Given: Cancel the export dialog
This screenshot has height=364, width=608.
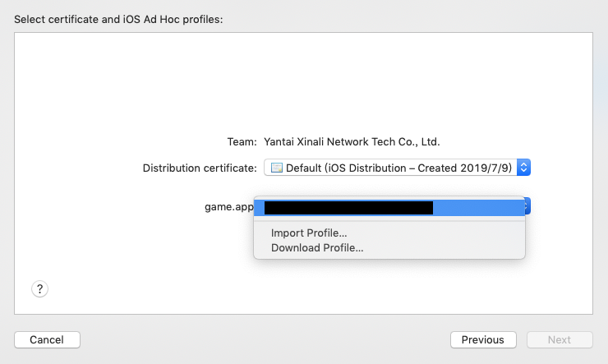Looking at the screenshot, I should tap(48, 339).
